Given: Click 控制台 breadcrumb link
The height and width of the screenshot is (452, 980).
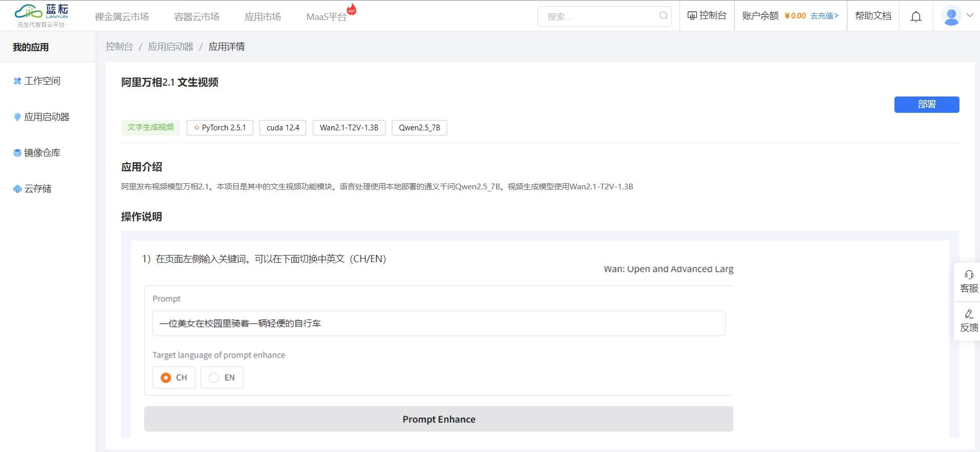Looking at the screenshot, I should point(119,47).
